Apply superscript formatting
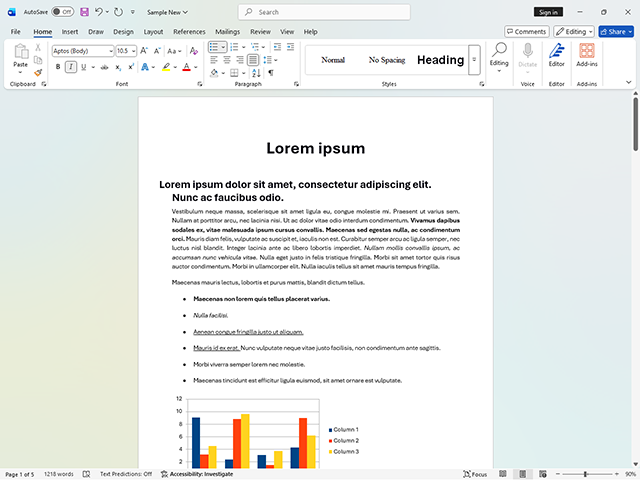 [131, 67]
